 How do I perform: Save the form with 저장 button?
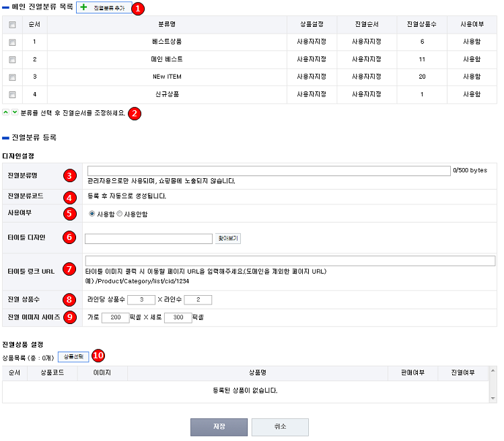click(x=219, y=427)
